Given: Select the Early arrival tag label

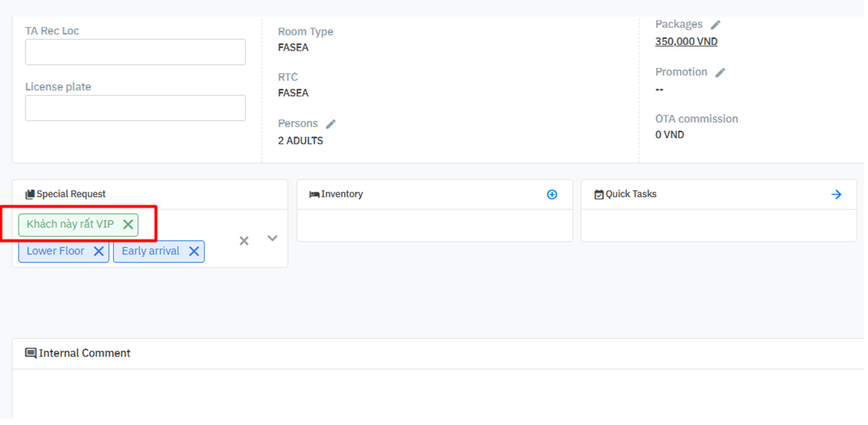Looking at the screenshot, I should [150, 251].
